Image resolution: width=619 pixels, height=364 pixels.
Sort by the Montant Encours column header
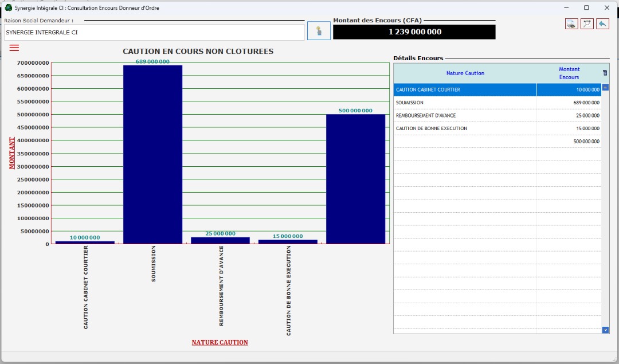569,73
